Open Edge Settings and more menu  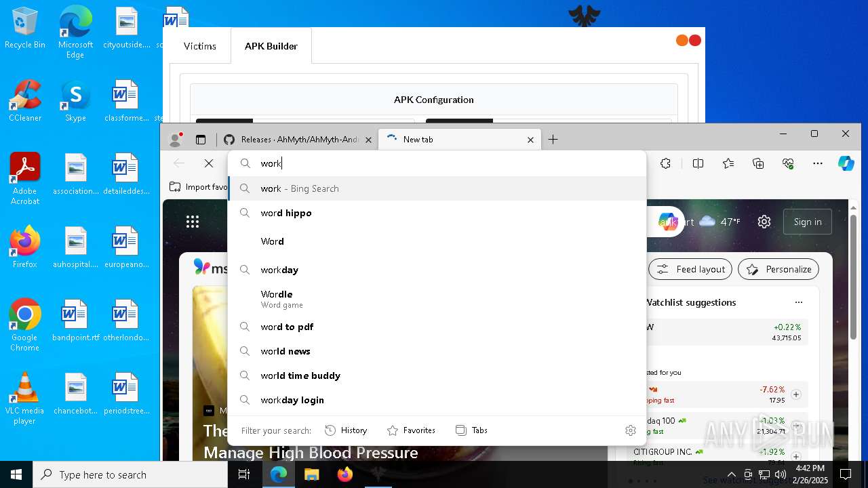click(818, 163)
